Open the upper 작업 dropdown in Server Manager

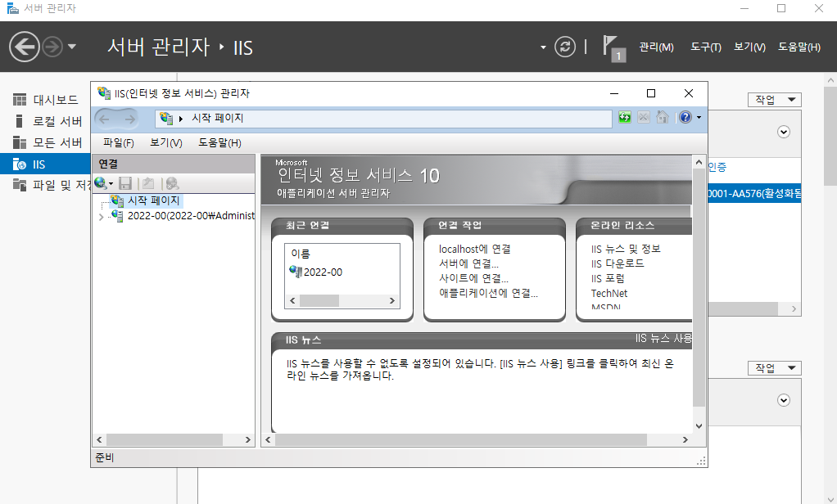click(x=774, y=100)
